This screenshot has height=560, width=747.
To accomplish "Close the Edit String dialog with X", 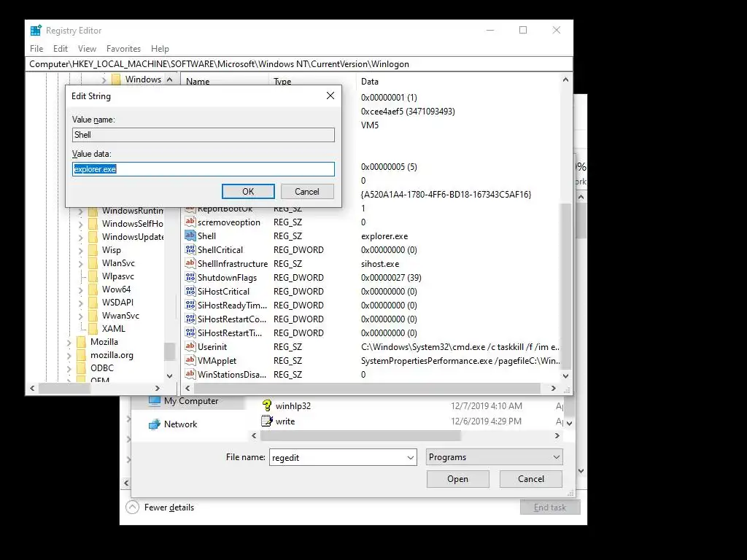I will pyautogui.click(x=330, y=96).
